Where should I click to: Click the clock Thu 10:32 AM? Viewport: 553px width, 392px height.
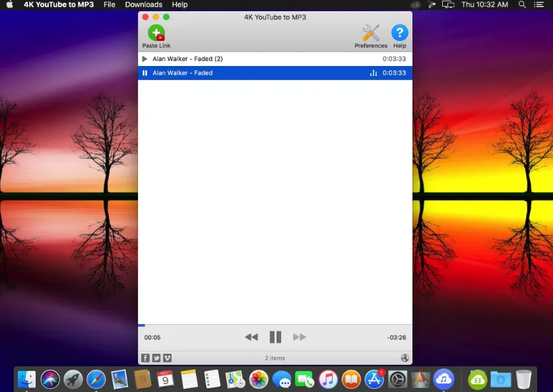pyautogui.click(x=484, y=5)
